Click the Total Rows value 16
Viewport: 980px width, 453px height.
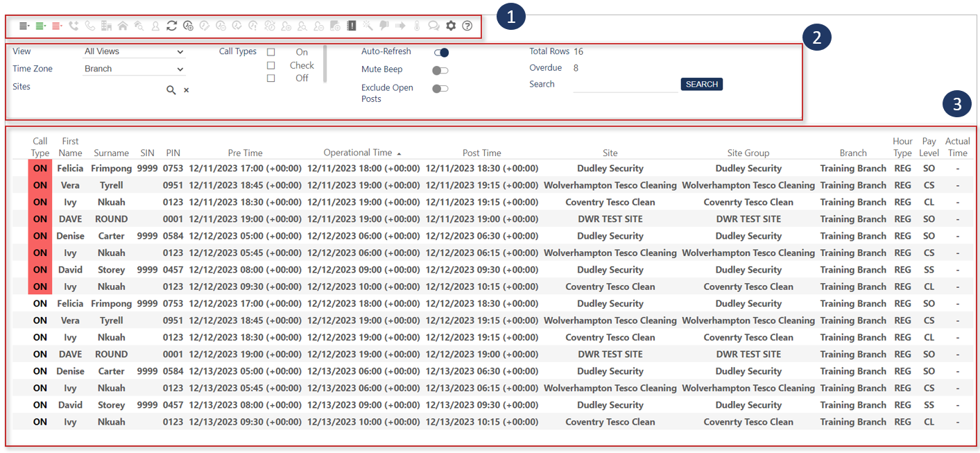578,51
